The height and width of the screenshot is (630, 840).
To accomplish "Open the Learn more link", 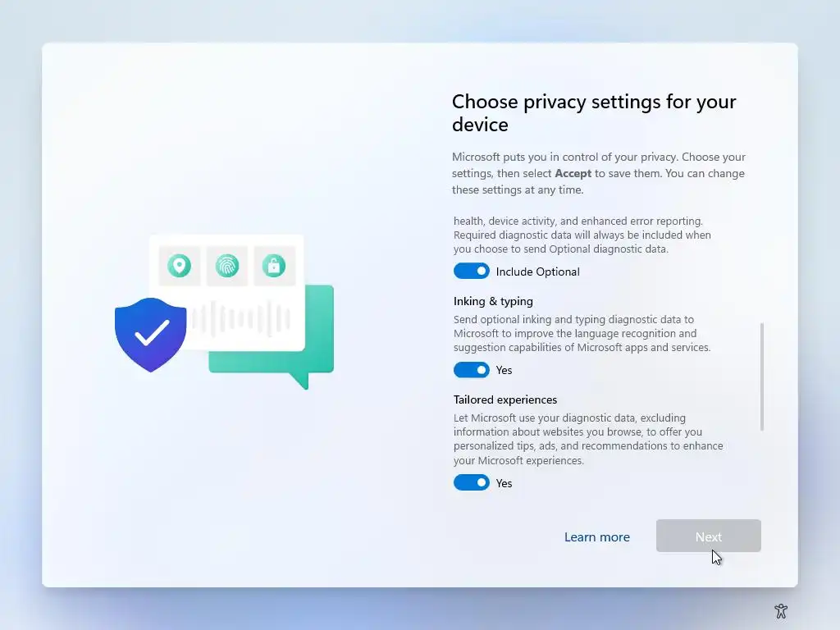I will click(x=597, y=536).
